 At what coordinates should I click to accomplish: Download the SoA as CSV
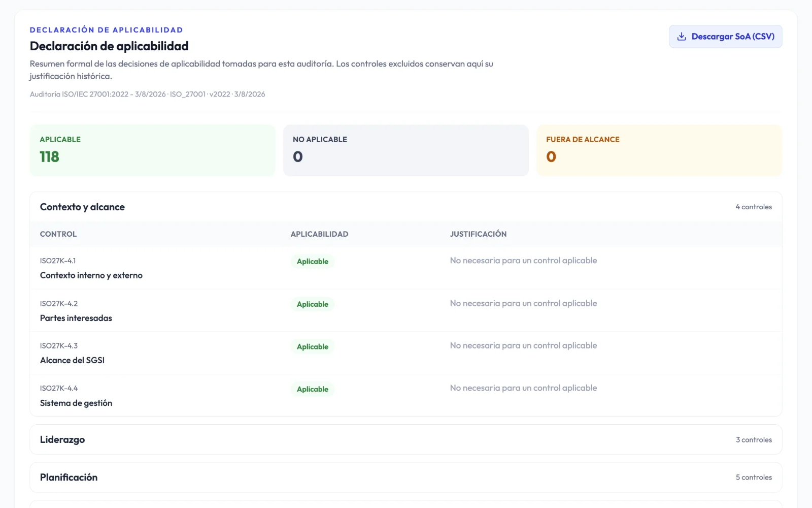(x=725, y=37)
